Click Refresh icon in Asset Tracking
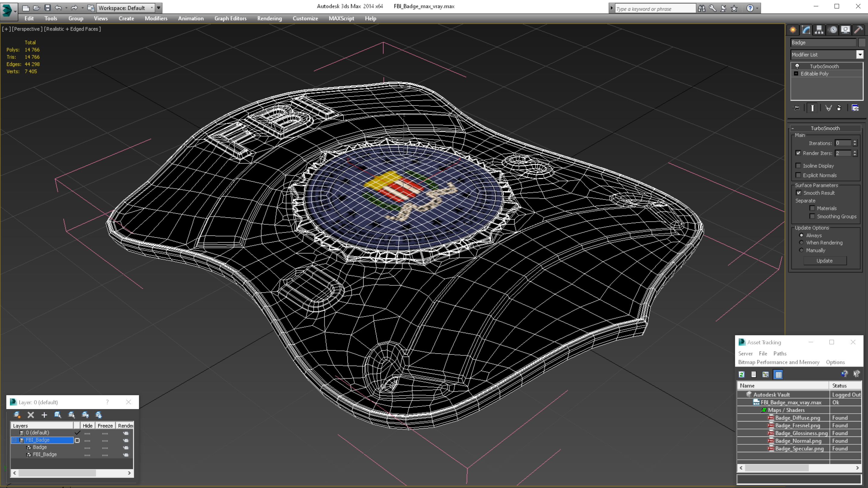This screenshot has width=868, height=488. coord(741,374)
